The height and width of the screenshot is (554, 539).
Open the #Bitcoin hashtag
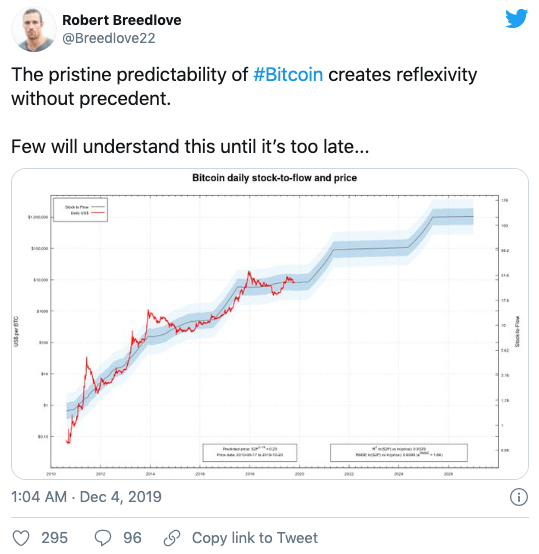coord(288,75)
